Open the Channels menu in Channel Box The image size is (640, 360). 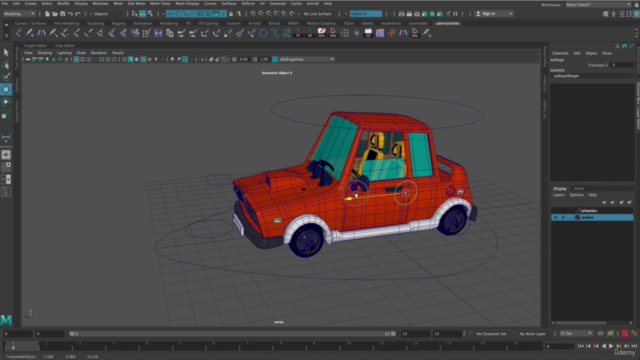click(560, 53)
